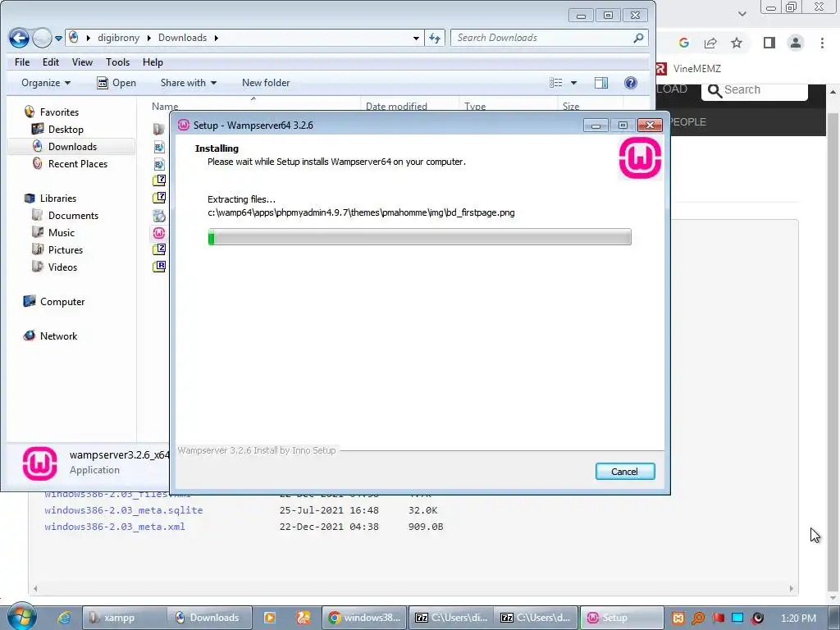The width and height of the screenshot is (840, 630).
Task: Open Chrome side panel
Action: 769,43
